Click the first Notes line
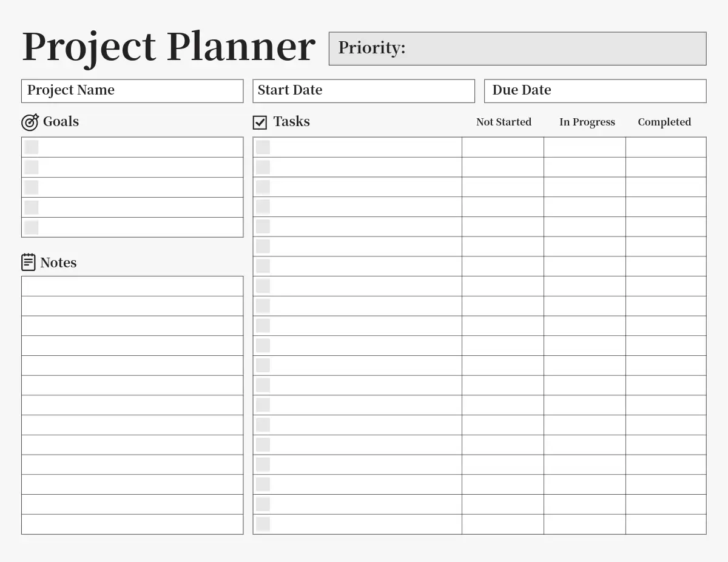The height and width of the screenshot is (562, 728). (x=132, y=286)
